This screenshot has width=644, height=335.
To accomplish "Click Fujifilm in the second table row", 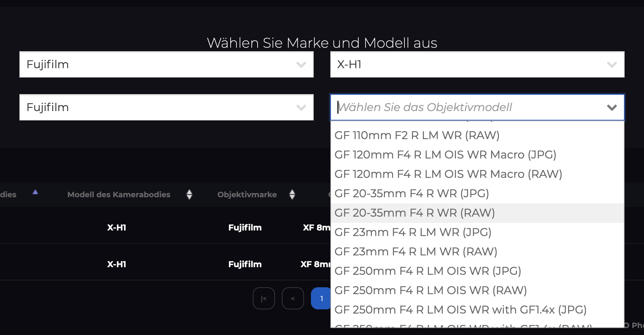I will coord(245,264).
